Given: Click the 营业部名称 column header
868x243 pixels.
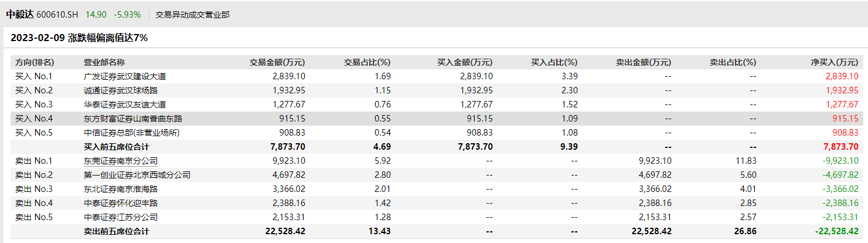Looking at the screenshot, I should pos(104,62).
